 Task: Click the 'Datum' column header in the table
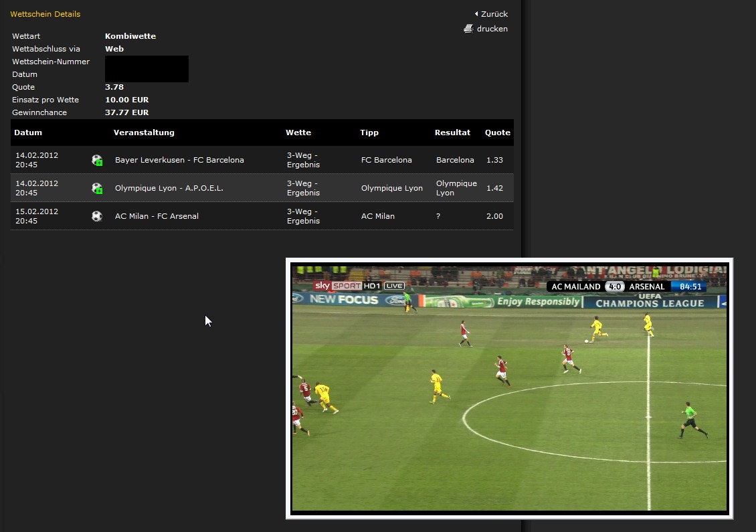(x=28, y=132)
